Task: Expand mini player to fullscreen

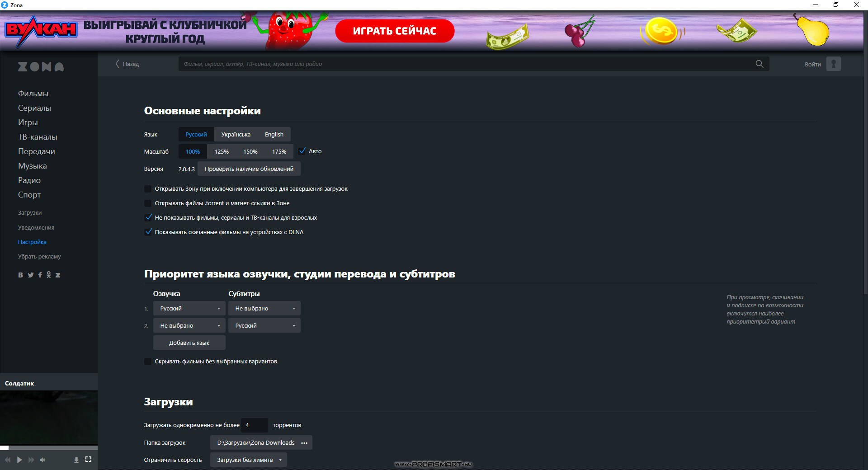Action: (88, 459)
